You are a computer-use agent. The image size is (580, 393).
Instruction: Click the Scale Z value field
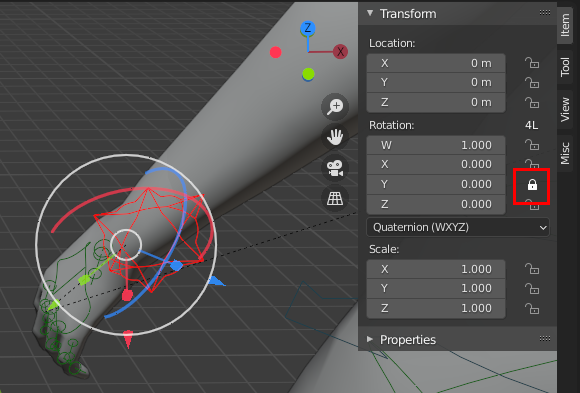pyautogui.click(x=436, y=308)
